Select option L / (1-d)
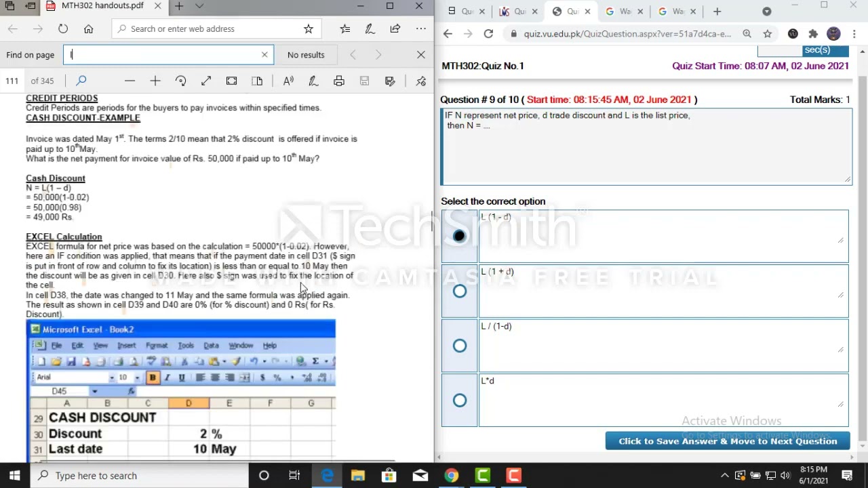The height and width of the screenshot is (488, 868). [459, 346]
